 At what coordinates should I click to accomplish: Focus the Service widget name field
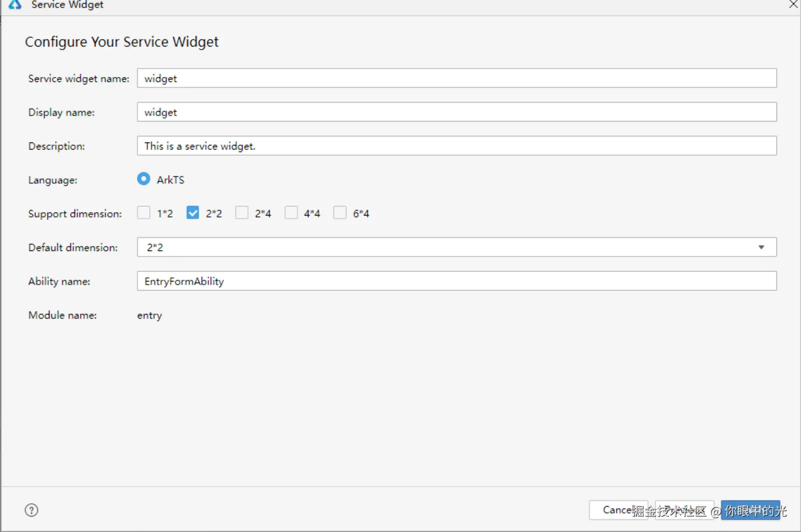pyautogui.click(x=457, y=78)
